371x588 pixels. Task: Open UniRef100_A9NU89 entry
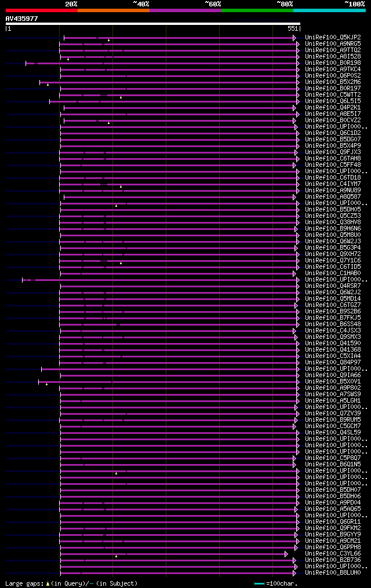(x=333, y=191)
